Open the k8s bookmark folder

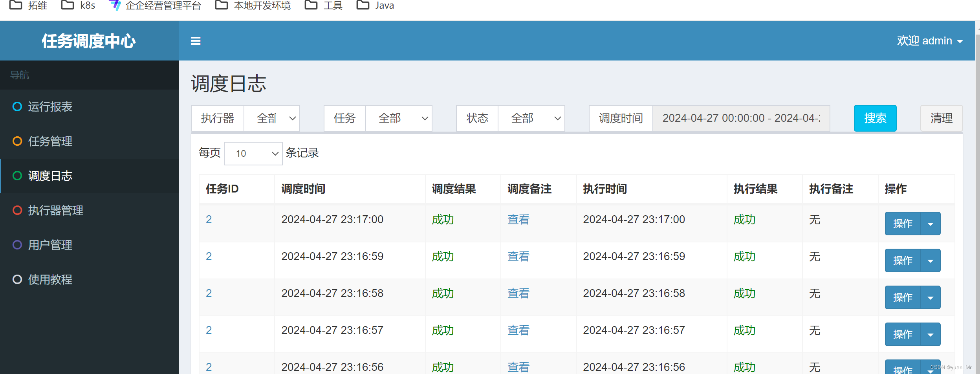click(x=79, y=5)
